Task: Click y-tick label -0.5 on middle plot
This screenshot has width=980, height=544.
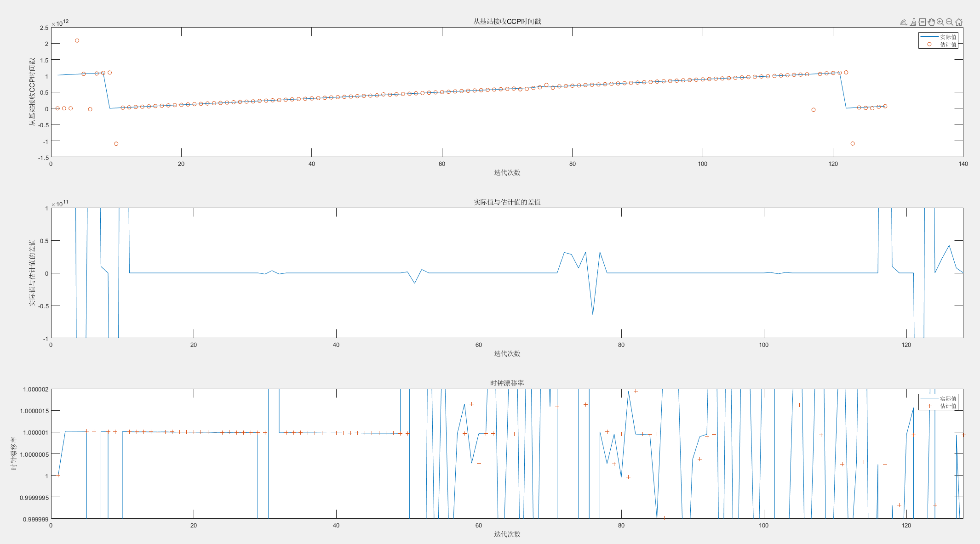Action: 43,306
